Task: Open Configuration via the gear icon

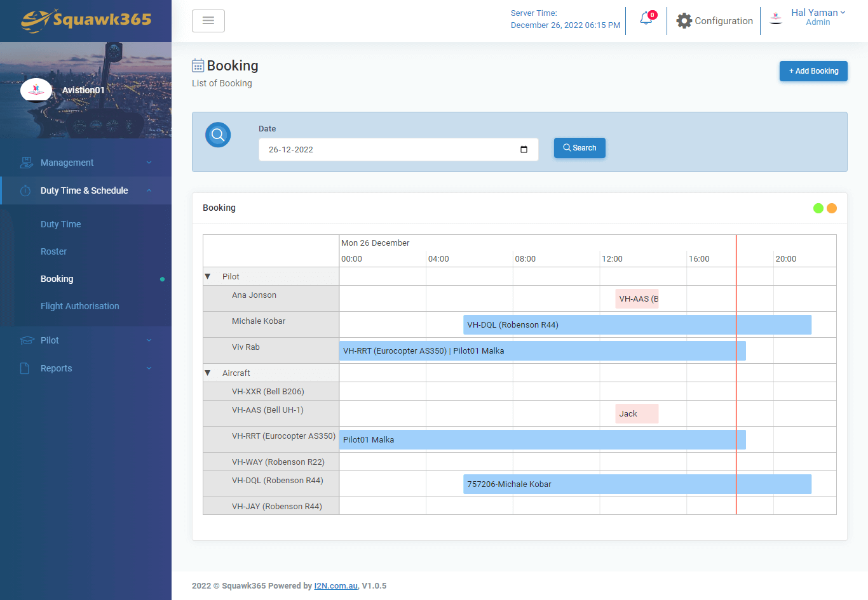Action: 684,21
